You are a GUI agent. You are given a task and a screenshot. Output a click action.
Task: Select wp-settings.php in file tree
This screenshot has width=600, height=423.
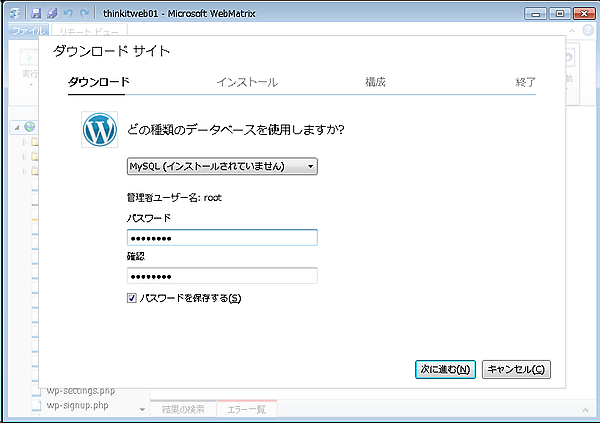click(x=80, y=391)
